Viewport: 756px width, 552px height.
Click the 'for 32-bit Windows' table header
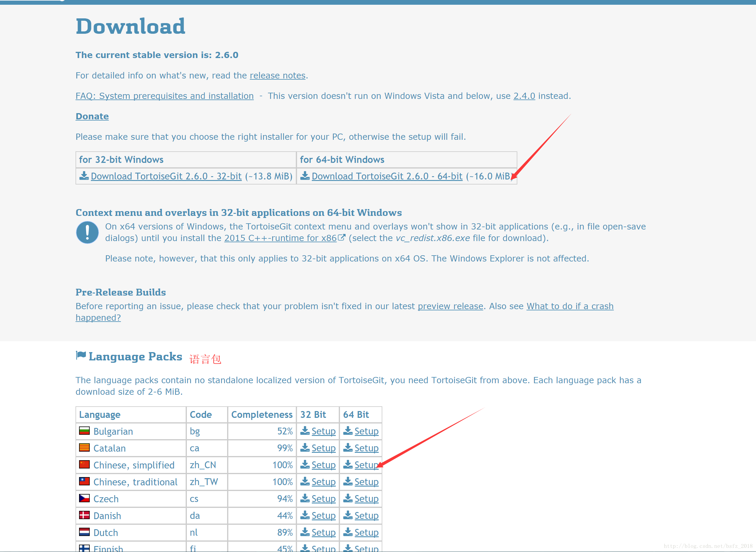(x=186, y=160)
